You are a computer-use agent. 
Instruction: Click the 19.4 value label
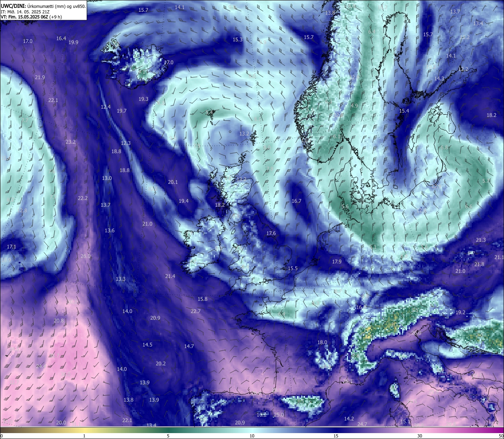pos(183,201)
